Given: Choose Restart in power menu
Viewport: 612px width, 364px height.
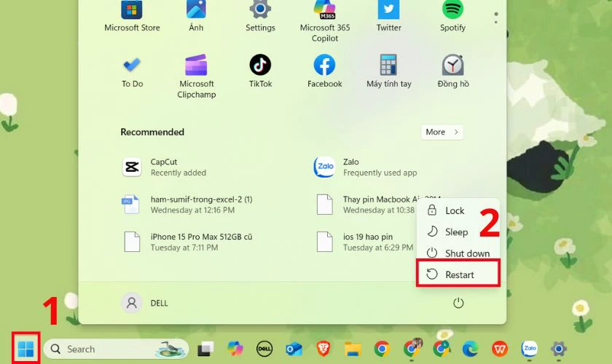Looking at the screenshot, I should pos(458,274).
